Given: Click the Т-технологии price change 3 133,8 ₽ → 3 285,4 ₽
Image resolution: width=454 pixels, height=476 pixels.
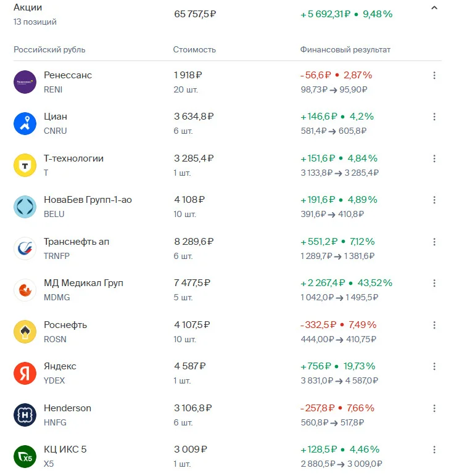Looking at the screenshot, I should tap(339, 173).
